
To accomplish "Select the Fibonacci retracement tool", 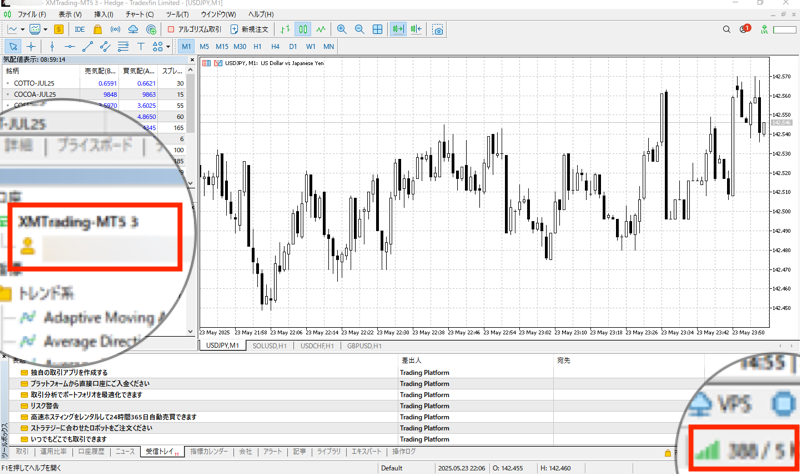I will pos(123,46).
